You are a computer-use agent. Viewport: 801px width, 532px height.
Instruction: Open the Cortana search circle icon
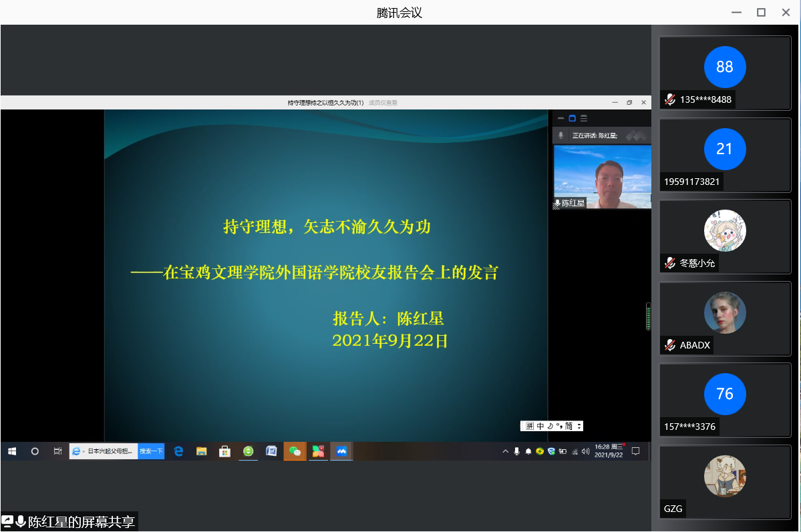pyautogui.click(x=35, y=451)
